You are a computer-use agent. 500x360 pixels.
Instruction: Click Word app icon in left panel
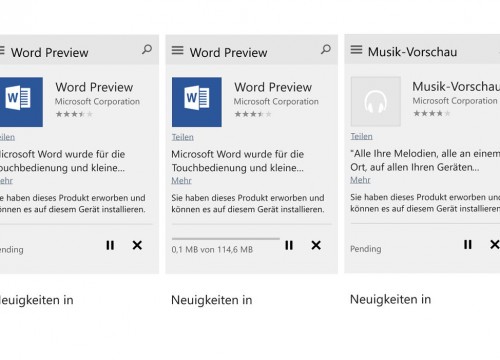coord(21,102)
